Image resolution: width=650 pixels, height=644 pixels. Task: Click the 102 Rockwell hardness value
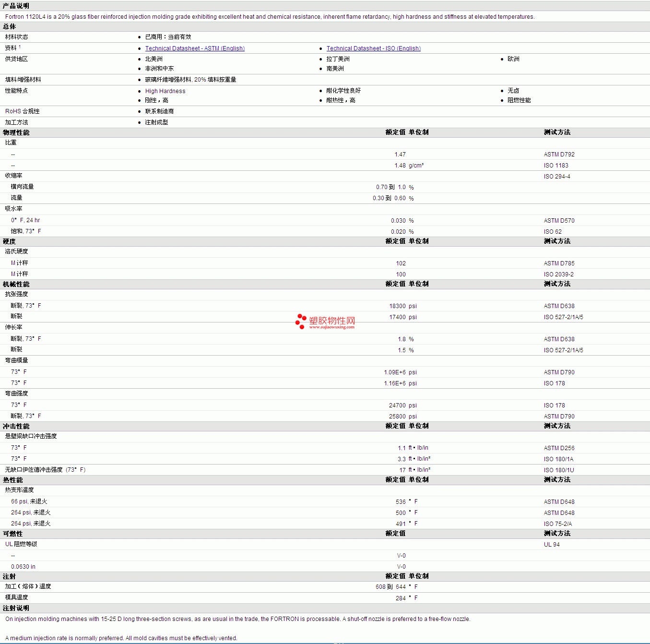coord(401,263)
